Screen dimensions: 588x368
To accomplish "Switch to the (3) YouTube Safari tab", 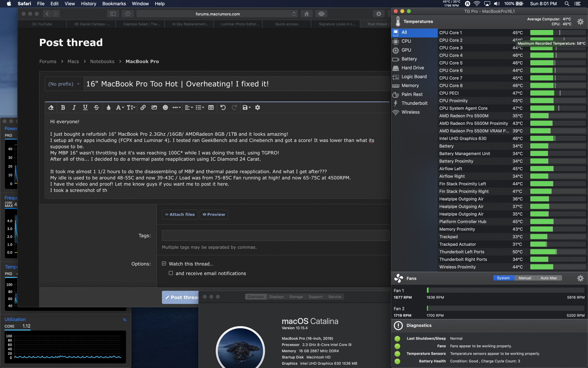I will 42,24.
